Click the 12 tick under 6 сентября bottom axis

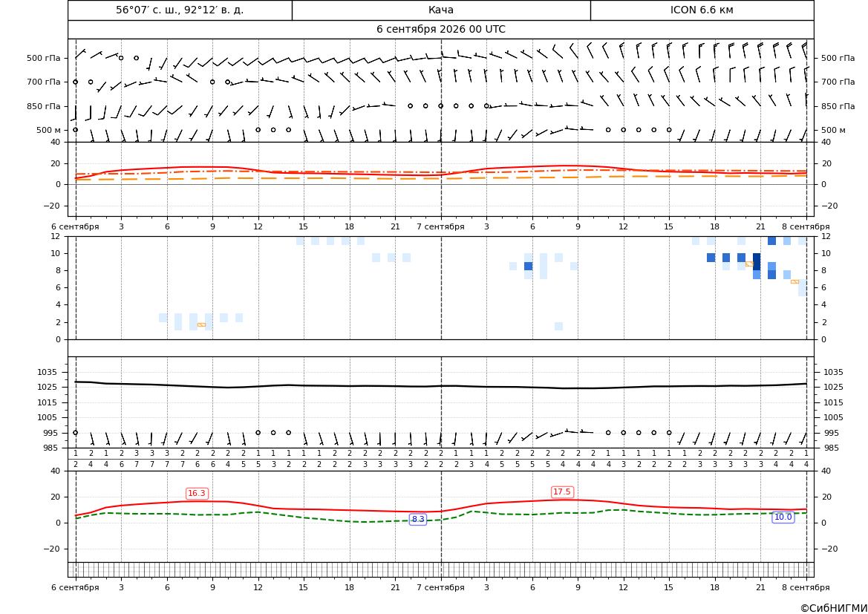coord(258,587)
